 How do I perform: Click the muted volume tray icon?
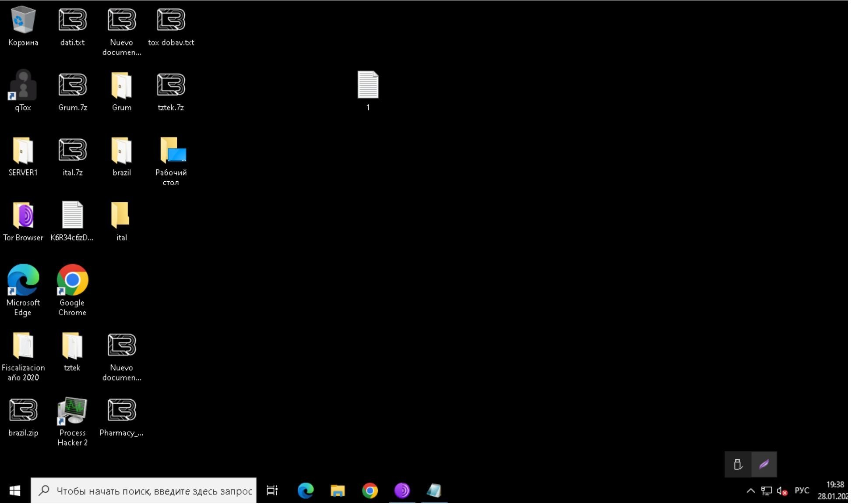click(782, 491)
